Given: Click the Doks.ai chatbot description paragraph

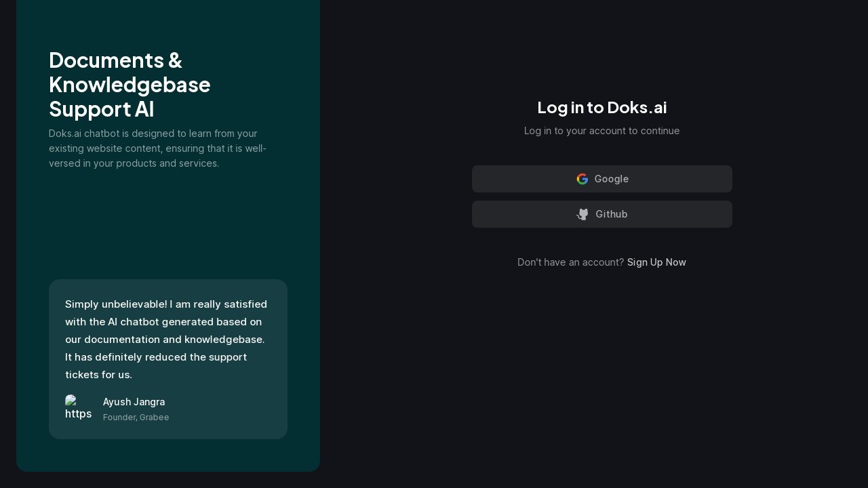Looking at the screenshot, I should [157, 148].
